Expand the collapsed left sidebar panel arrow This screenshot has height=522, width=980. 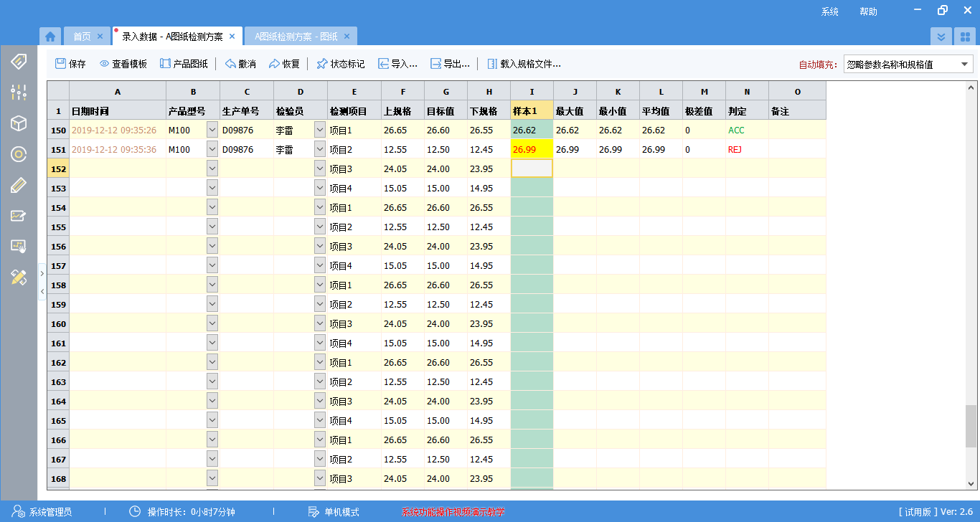point(42,273)
